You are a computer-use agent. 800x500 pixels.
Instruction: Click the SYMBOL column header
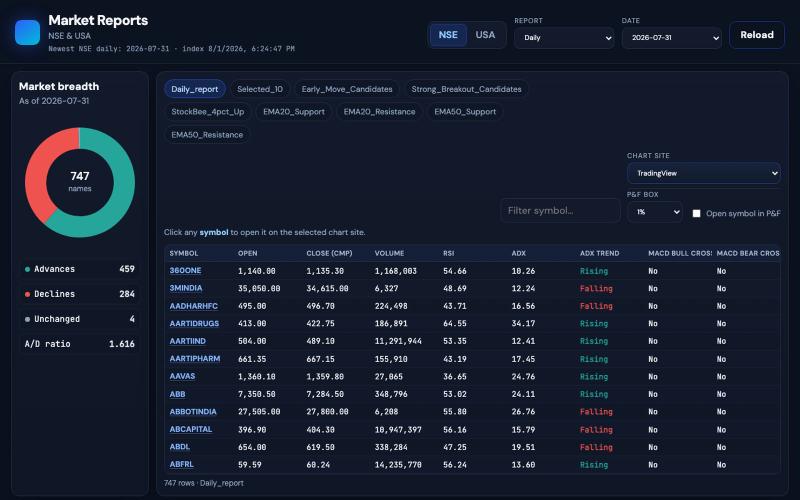(x=184, y=253)
